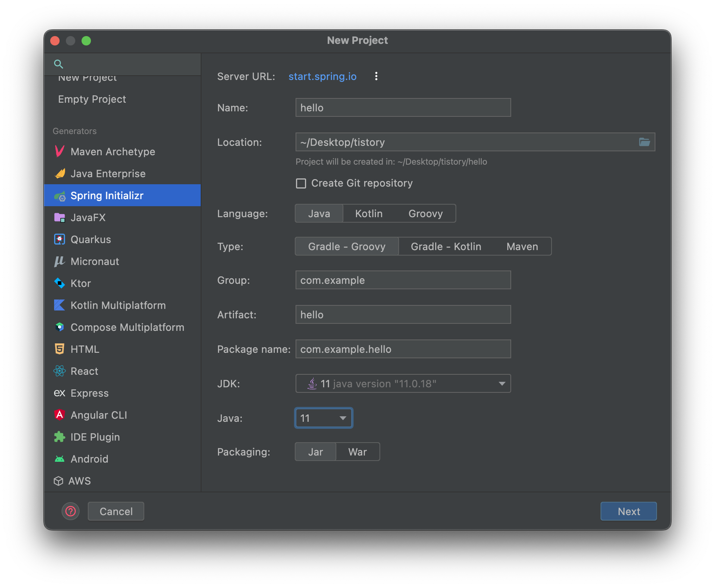Select Compose Multiplatform generator
The image size is (715, 588).
[122, 327]
